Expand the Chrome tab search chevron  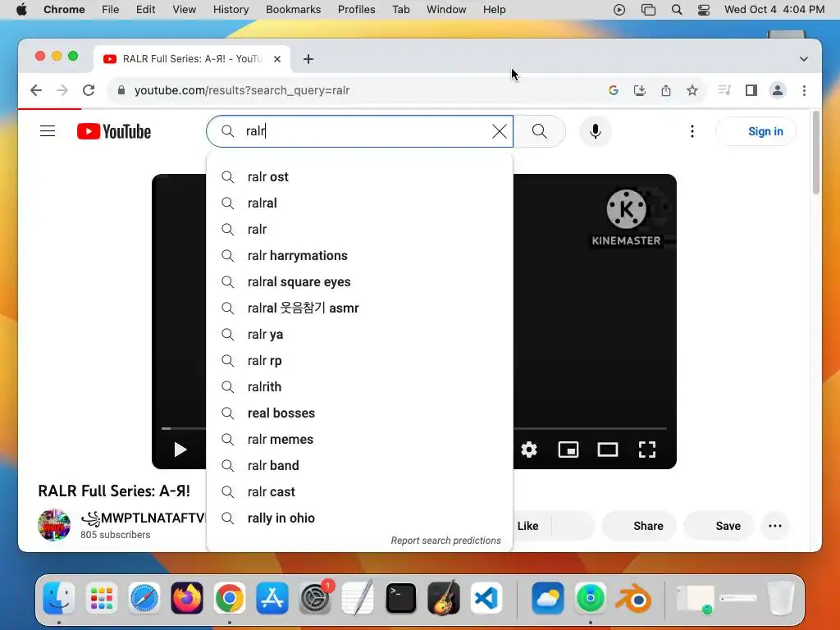pyautogui.click(x=804, y=59)
